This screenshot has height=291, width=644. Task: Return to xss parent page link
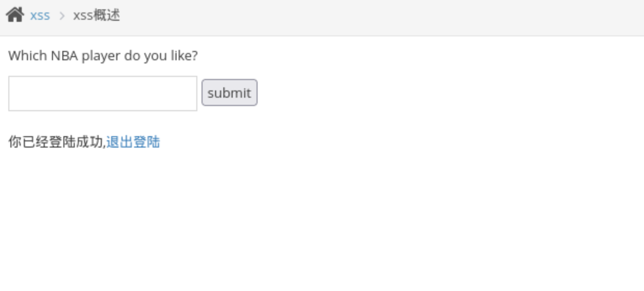click(40, 16)
